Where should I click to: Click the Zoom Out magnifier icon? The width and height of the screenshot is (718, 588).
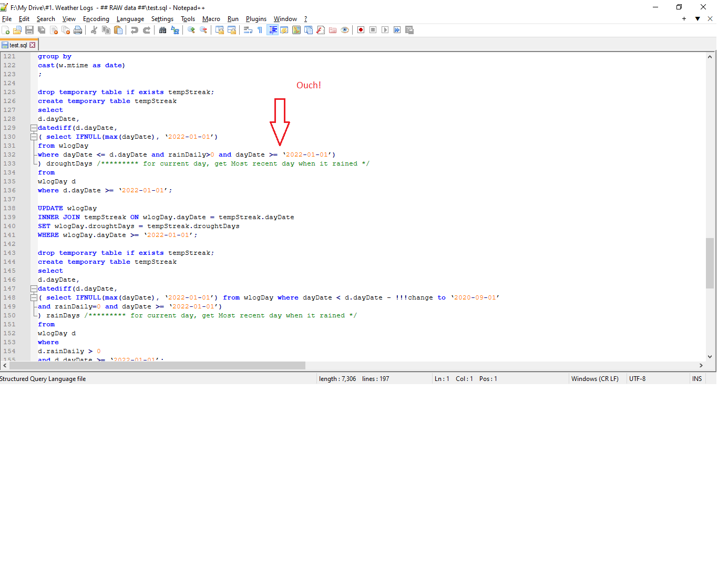[203, 30]
